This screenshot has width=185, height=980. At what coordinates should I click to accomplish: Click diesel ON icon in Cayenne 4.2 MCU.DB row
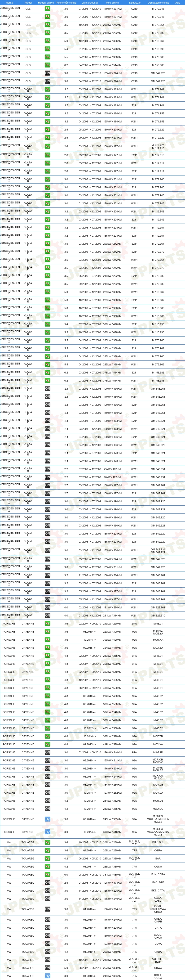[x=48, y=801]
